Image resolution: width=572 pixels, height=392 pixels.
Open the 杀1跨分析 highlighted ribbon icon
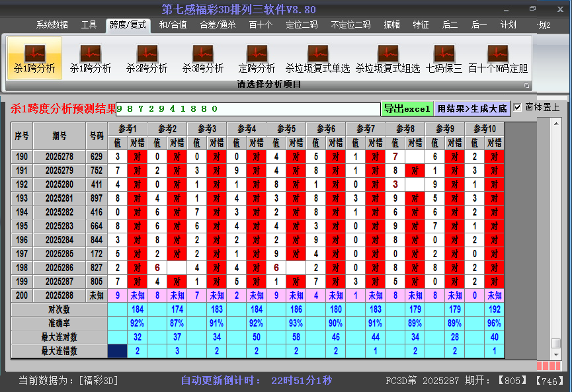[x=34, y=58]
